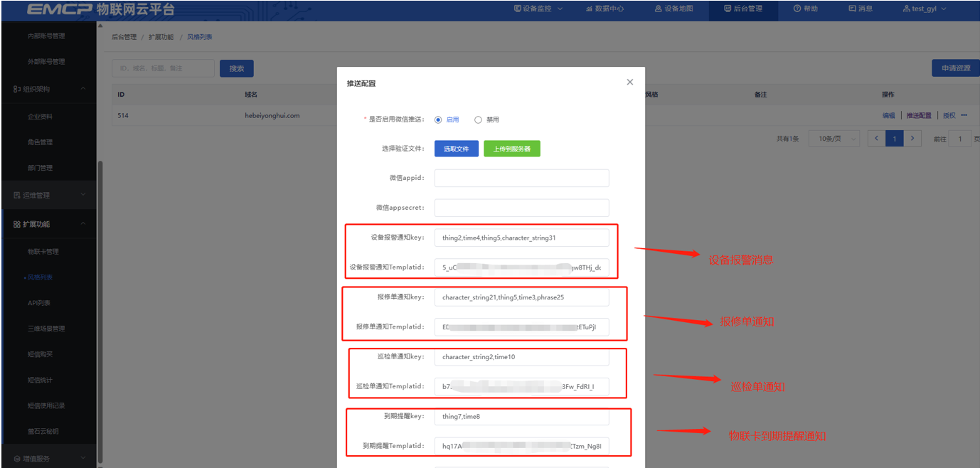Select 后台管理 top navigation tab

(742, 9)
